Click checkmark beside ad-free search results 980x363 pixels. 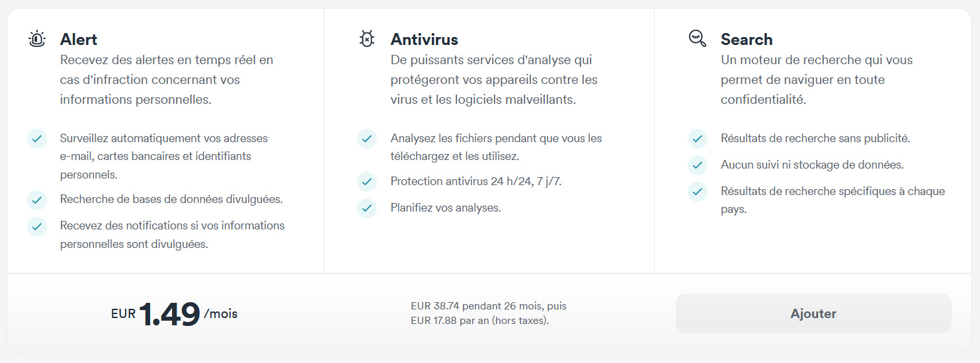698,139
